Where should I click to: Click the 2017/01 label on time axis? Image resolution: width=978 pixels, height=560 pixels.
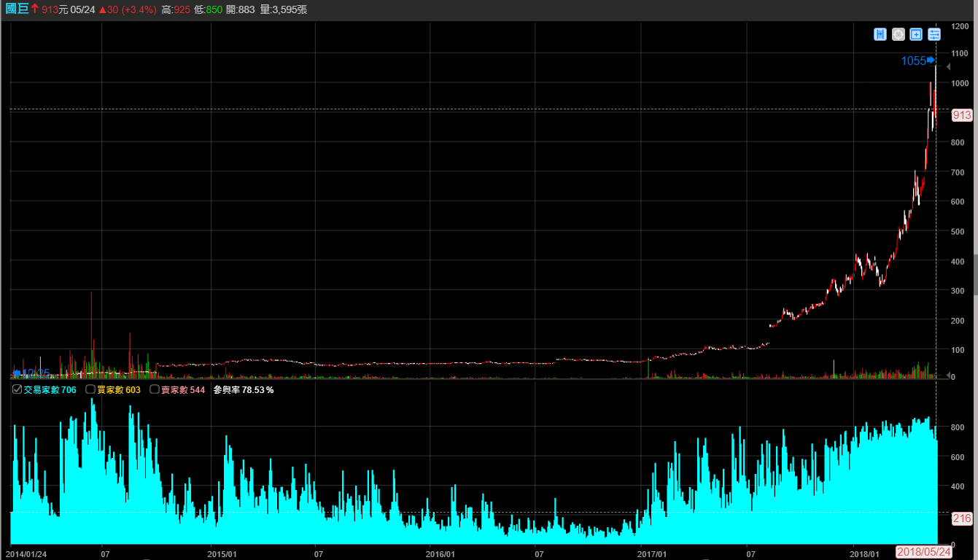coord(653,554)
